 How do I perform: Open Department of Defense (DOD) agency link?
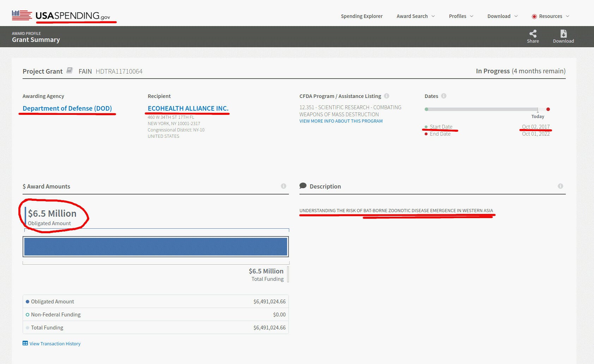point(67,108)
